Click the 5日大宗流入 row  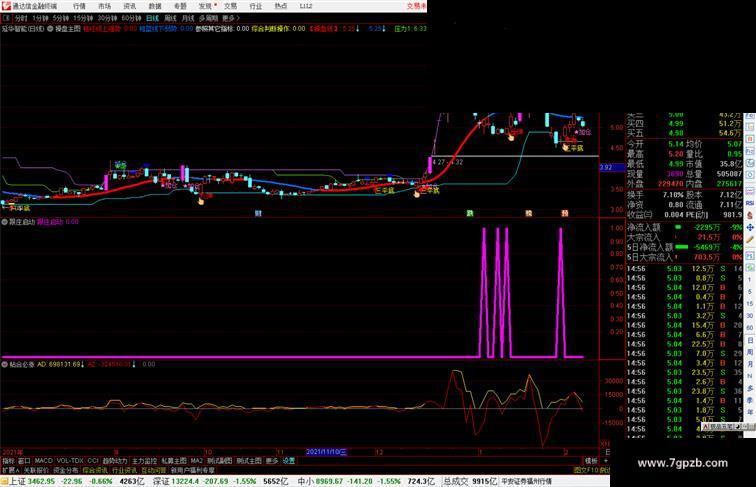pyautogui.click(x=685, y=257)
